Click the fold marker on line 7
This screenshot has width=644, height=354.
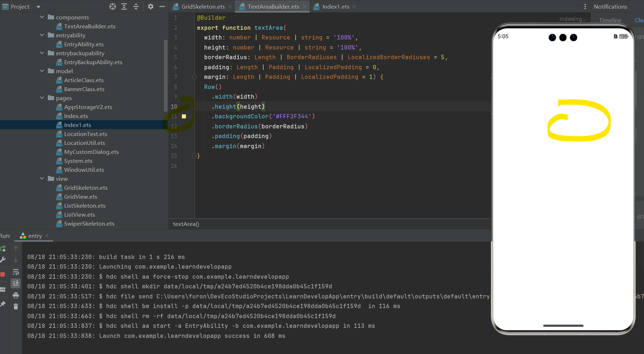pyautogui.click(x=194, y=77)
